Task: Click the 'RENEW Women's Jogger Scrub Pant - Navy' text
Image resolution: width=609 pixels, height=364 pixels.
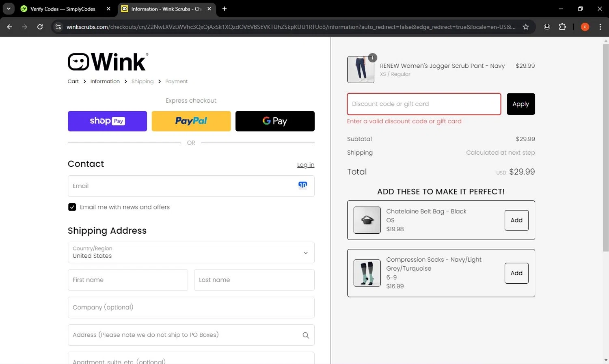Action: click(x=442, y=66)
